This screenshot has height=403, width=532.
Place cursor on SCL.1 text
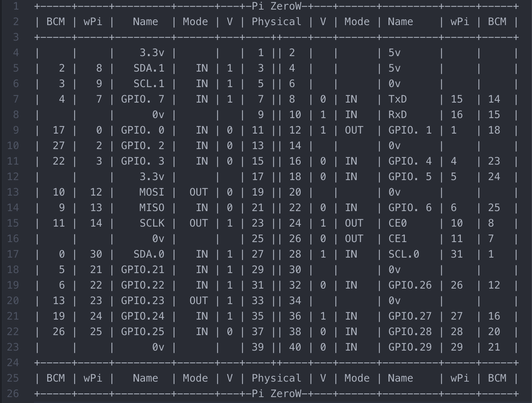[149, 84]
